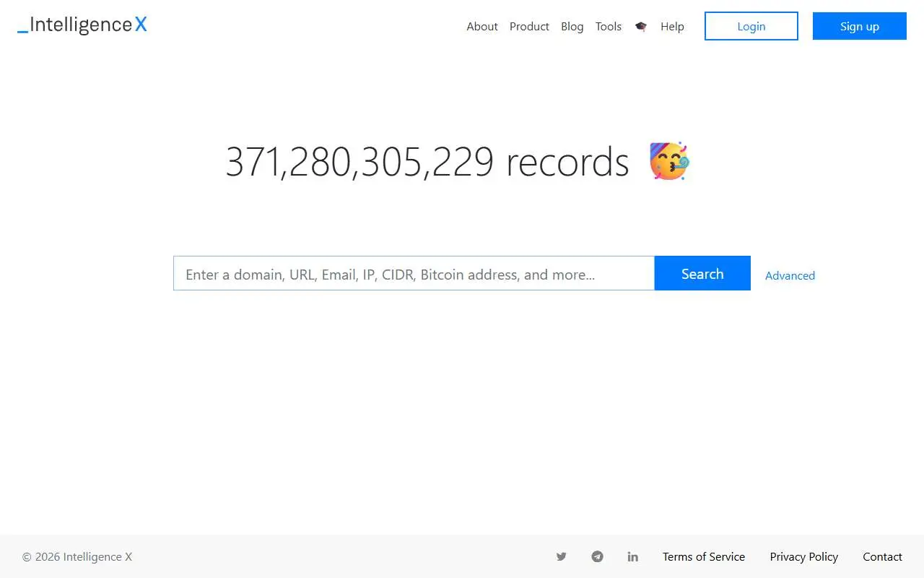Click the 371,280,305,229 records heading
Image resolution: width=924 pixels, height=578 pixels.
[x=427, y=161]
